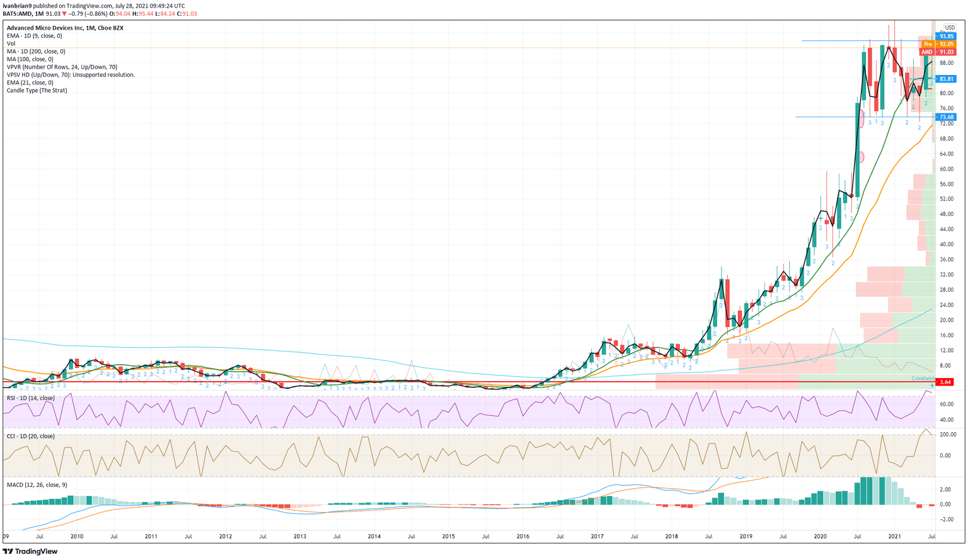Click the 2011 label on the time axis
This screenshot has height=560, width=968.
click(151, 537)
